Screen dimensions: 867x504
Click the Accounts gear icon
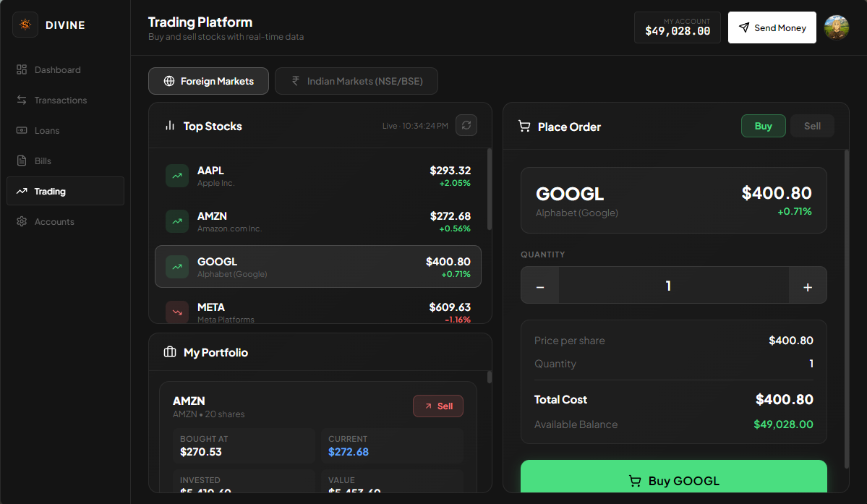pos(22,221)
